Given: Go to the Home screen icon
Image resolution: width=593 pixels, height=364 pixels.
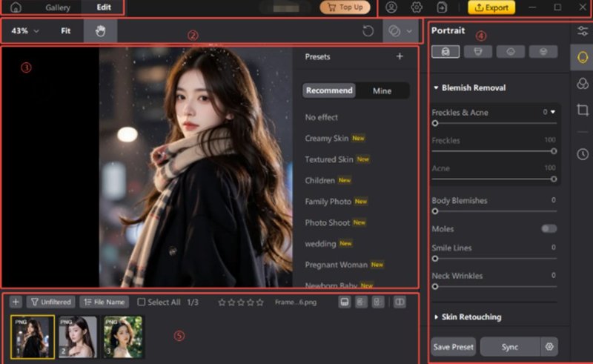Looking at the screenshot, I should coord(16,7).
